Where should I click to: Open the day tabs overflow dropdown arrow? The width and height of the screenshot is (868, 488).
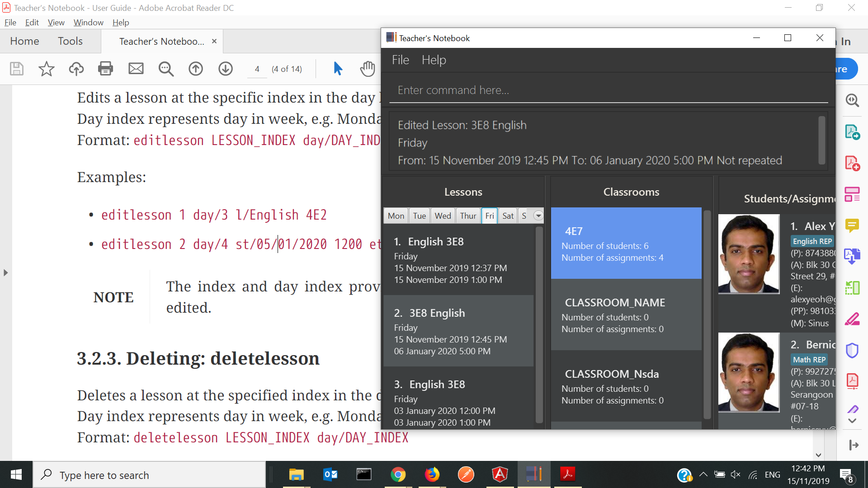click(x=538, y=216)
